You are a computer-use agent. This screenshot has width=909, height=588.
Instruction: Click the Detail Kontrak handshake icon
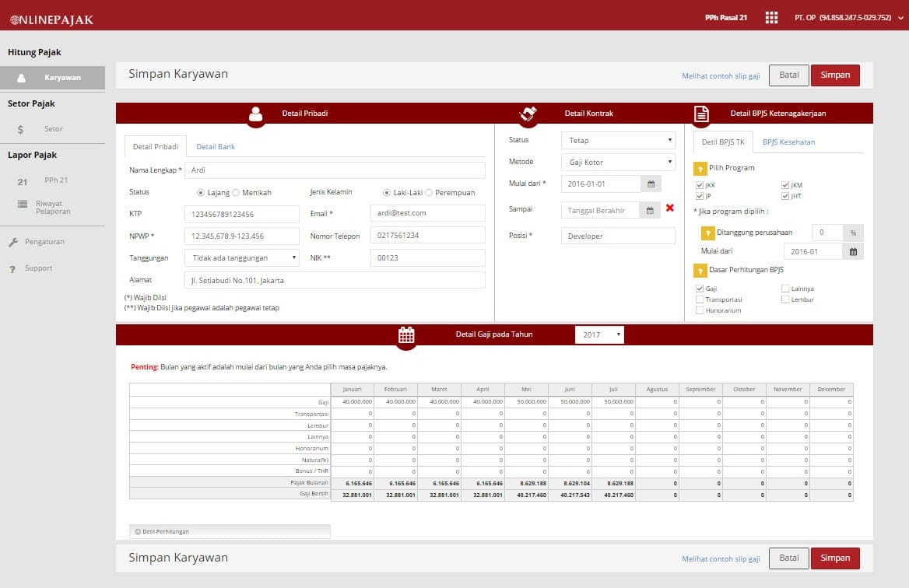click(528, 114)
